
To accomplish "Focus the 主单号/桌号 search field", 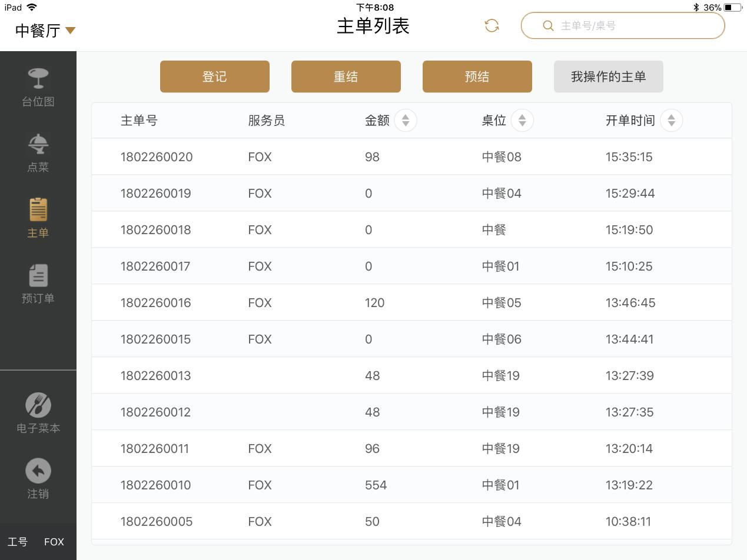I will pos(623,26).
